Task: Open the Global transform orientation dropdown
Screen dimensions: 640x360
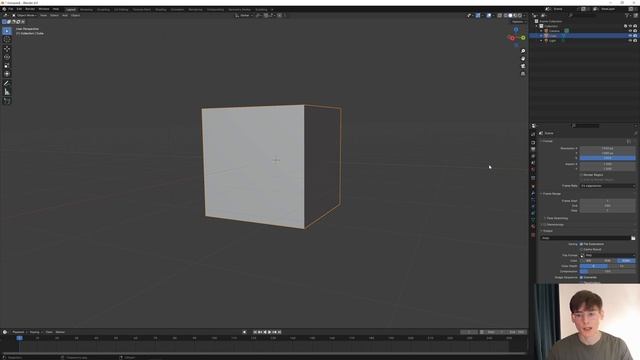Action: (244, 16)
